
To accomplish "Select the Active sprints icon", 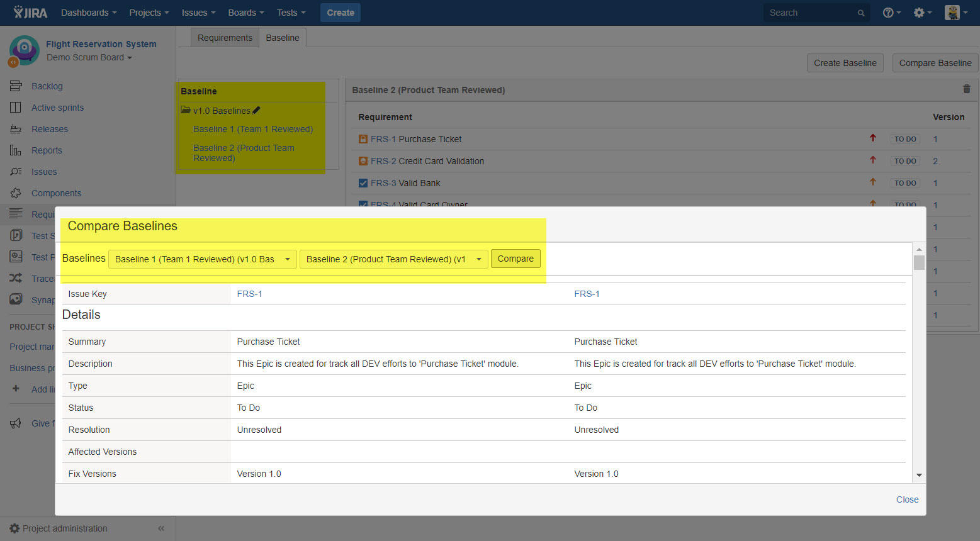I will (15, 108).
